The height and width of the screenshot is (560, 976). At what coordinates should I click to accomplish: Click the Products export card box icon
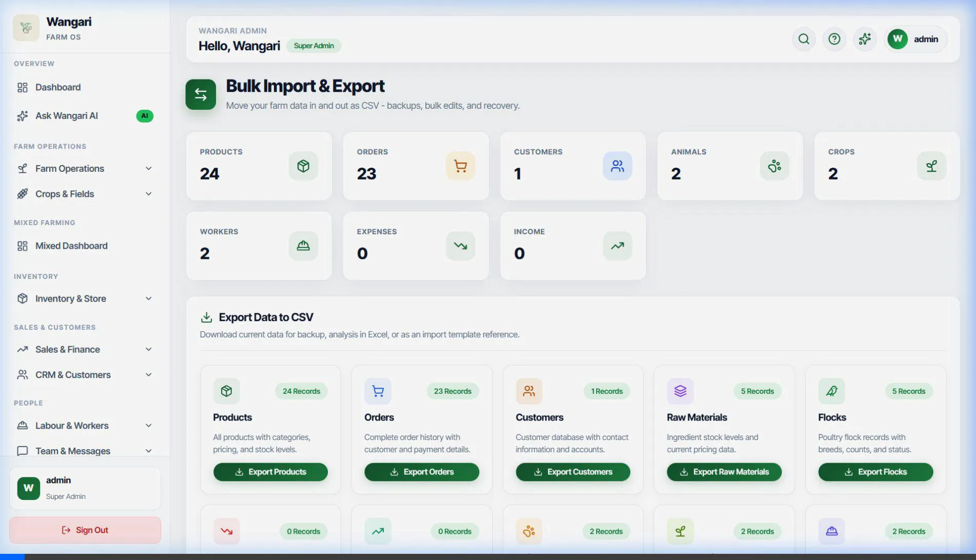(x=226, y=391)
